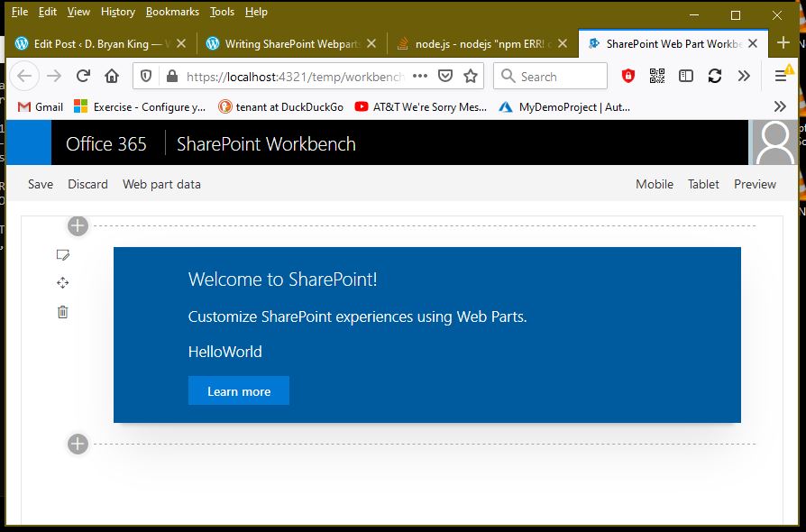
Task: Add a web part using bottom plus
Action: [78, 444]
